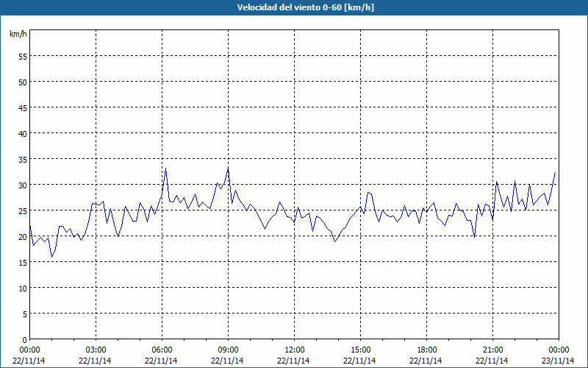Select the 5 y-axis value
The width and height of the screenshot is (588, 368).
coord(25,314)
